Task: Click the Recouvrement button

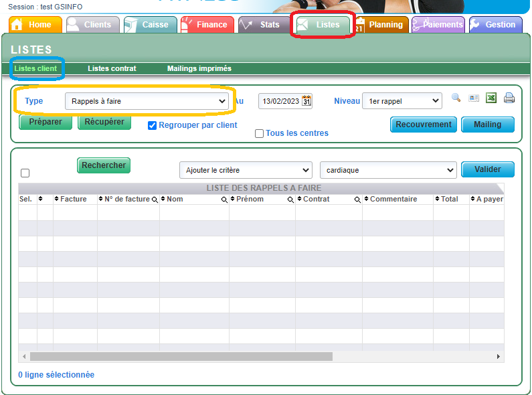Action: pos(424,125)
